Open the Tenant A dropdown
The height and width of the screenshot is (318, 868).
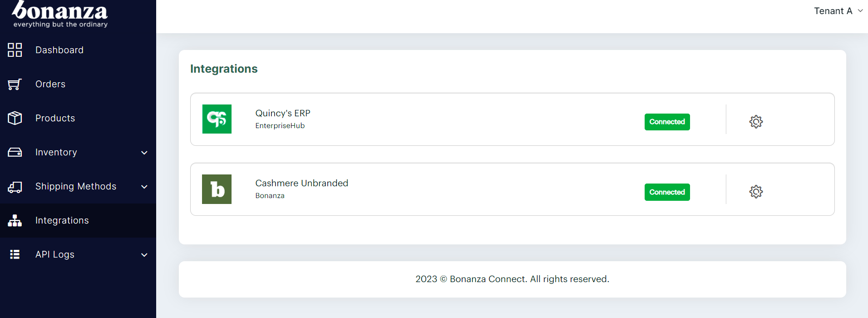pos(838,10)
